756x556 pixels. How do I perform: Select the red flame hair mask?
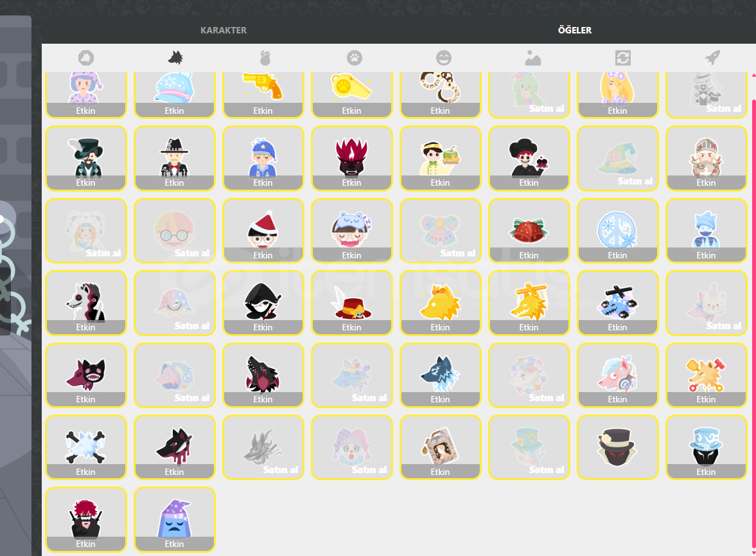[352, 158]
